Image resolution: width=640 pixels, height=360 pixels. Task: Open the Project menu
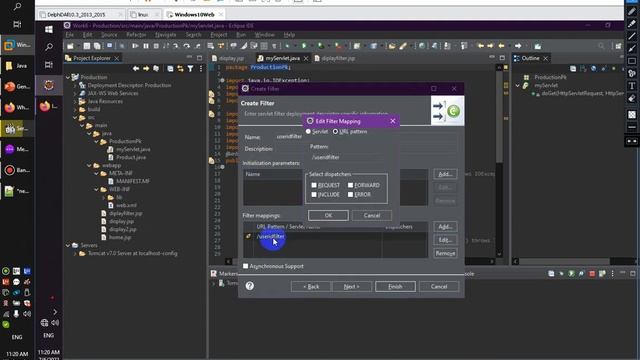click(x=219, y=35)
